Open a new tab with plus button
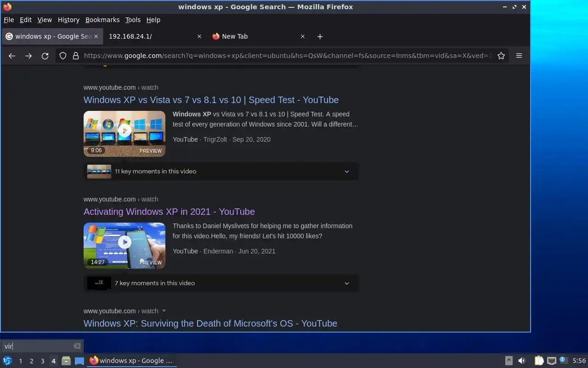588x368 pixels. (320, 36)
